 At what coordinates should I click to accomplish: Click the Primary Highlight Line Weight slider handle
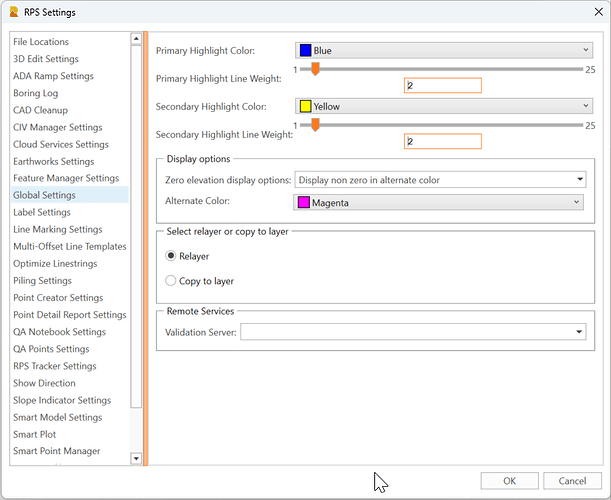315,69
